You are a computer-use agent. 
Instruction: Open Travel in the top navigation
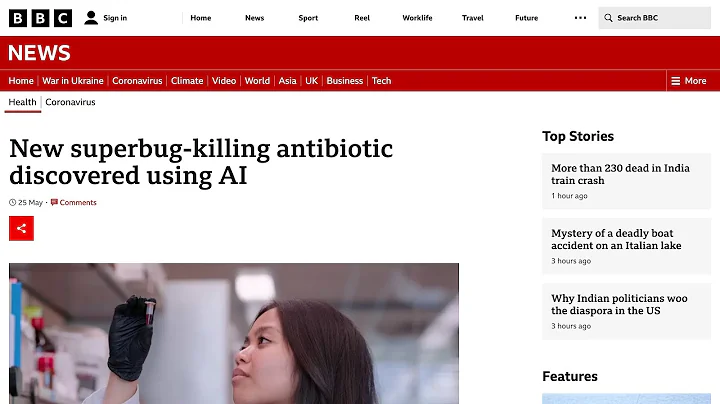click(472, 18)
